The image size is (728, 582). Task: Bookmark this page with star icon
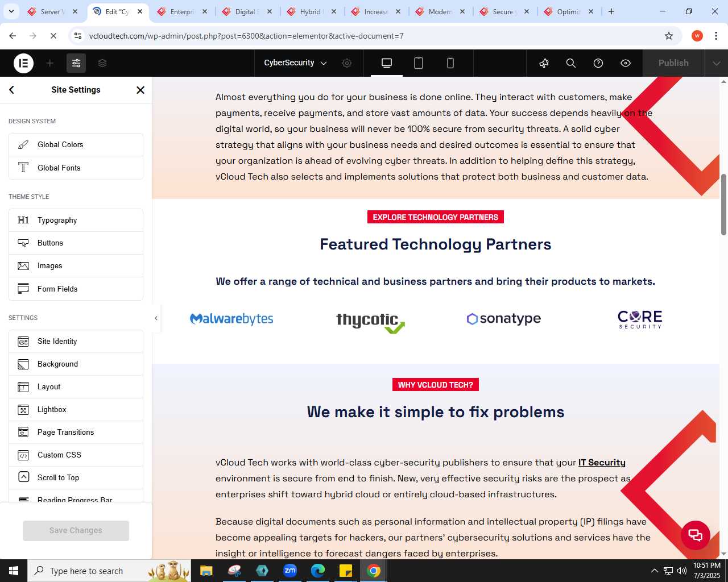(x=669, y=36)
